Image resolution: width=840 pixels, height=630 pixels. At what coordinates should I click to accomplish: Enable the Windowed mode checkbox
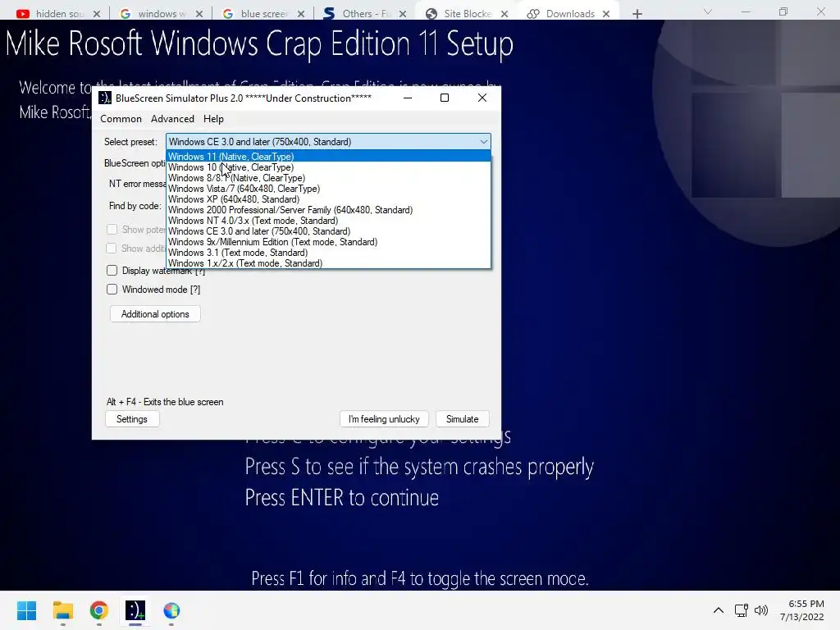tap(112, 290)
